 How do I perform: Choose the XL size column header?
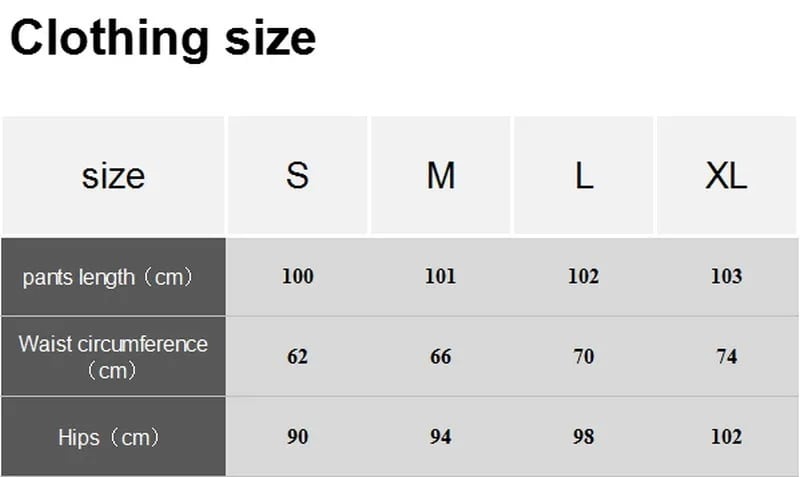[726, 176]
